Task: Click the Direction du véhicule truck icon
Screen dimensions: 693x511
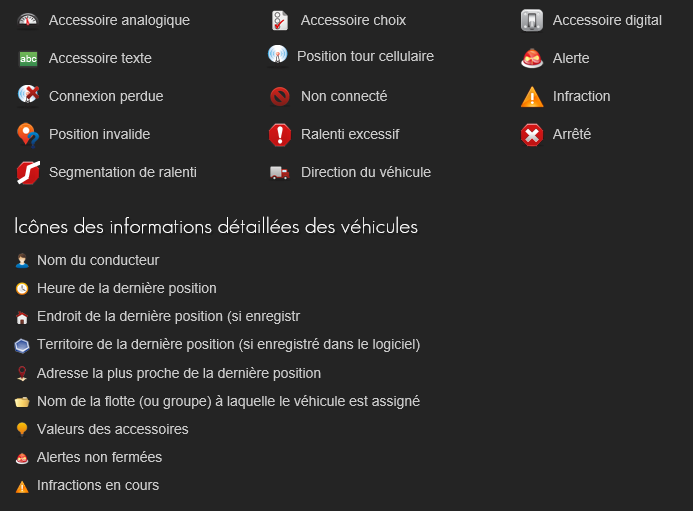Action: click(280, 172)
